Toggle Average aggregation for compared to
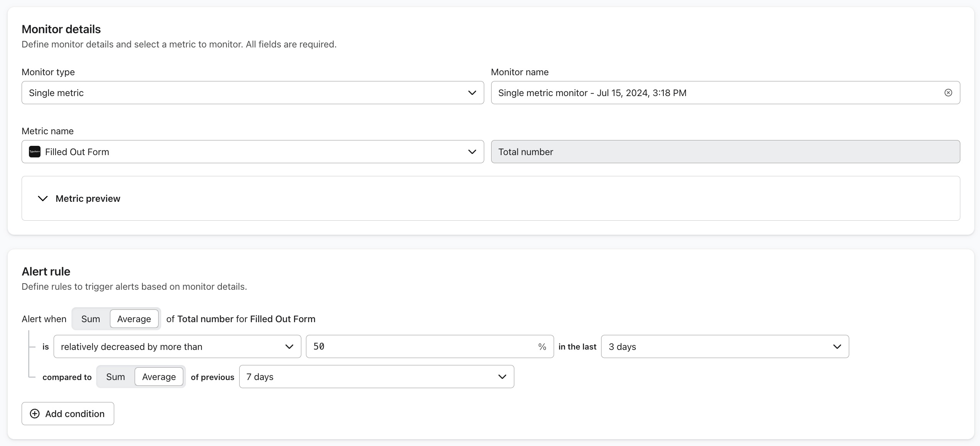Viewport: 980px width, 446px height. (x=158, y=376)
